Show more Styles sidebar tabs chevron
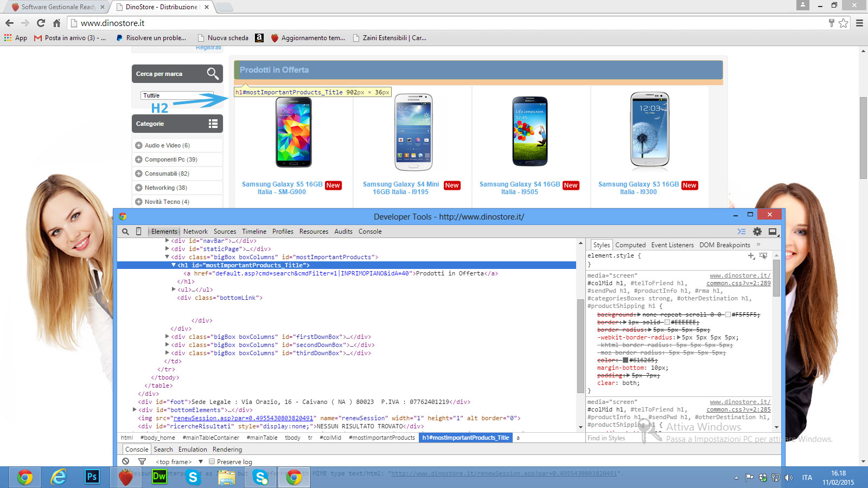 tap(758, 245)
